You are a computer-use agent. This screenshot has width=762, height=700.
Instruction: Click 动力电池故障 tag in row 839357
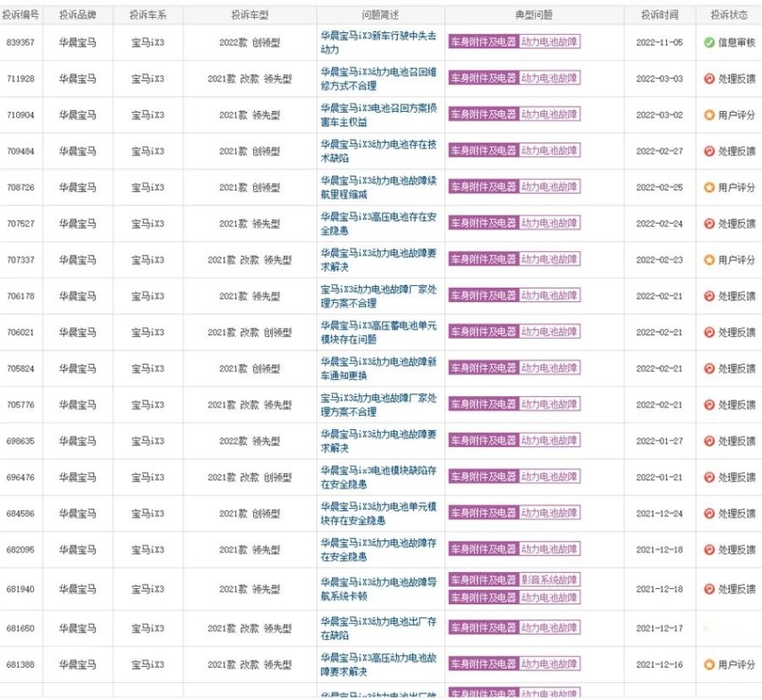pyautogui.click(x=550, y=42)
